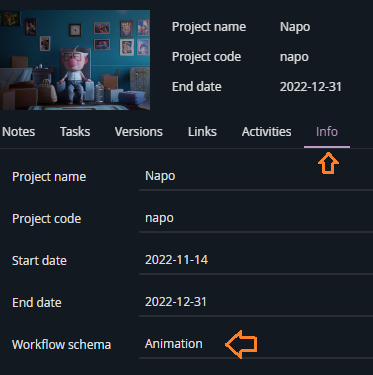Click the Project name label in header
The width and height of the screenshot is (373, 375).
click(x=209, y=27)
